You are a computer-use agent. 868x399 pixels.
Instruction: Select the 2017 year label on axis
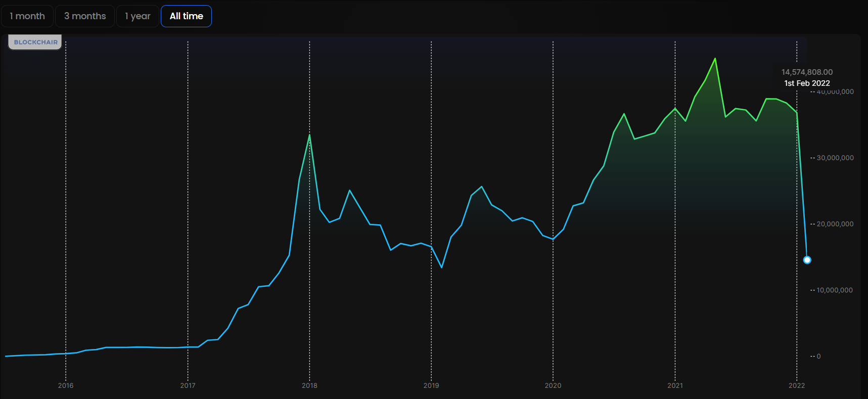point(188,385)
